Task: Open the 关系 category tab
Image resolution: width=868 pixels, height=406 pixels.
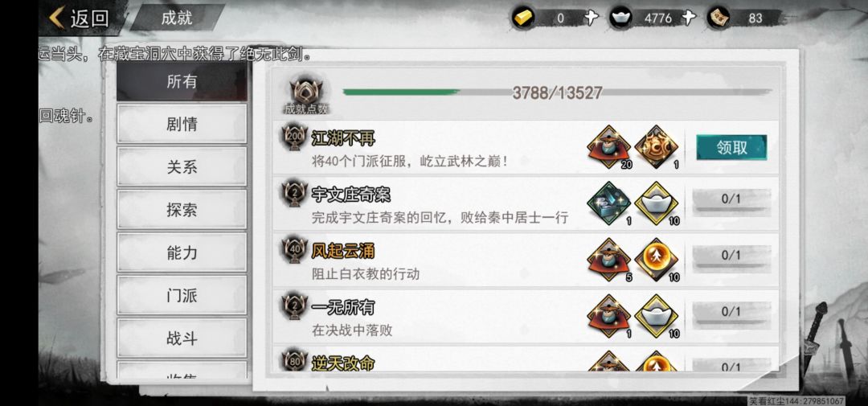Action: pyautogui.click(x=182, y=166)
